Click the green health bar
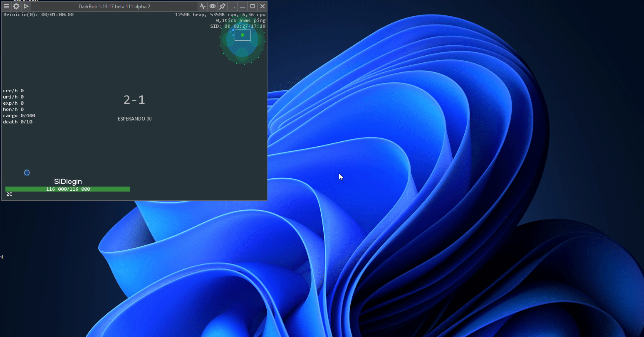The height and width of the screenshot is (337, 644). coord(68,189)
